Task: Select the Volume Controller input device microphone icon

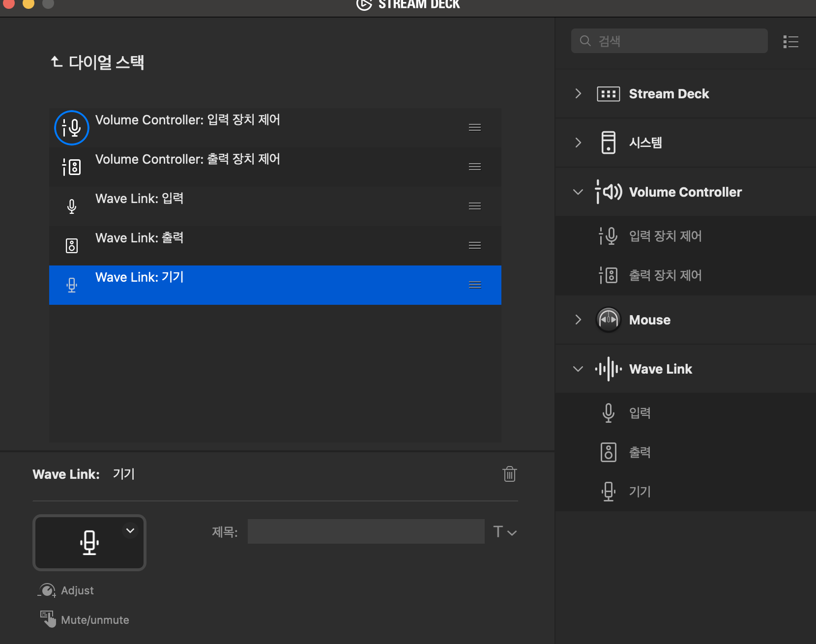Action: point(72,128)
